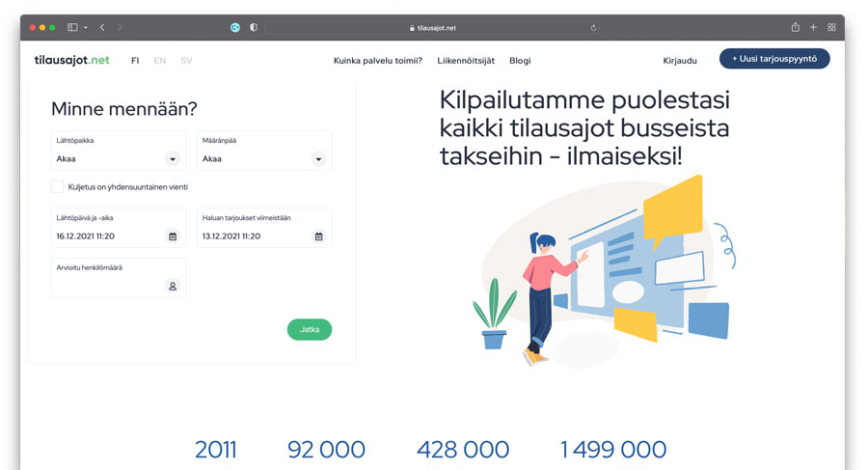Click the Arvioitu henkilömäärä input field
This screenshot has width=868, height=470.
coord(108,286)
